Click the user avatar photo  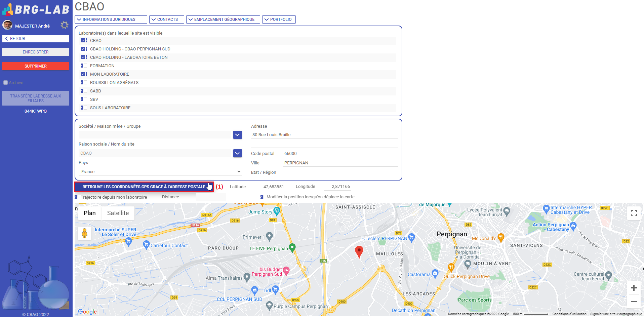(7, 25)
